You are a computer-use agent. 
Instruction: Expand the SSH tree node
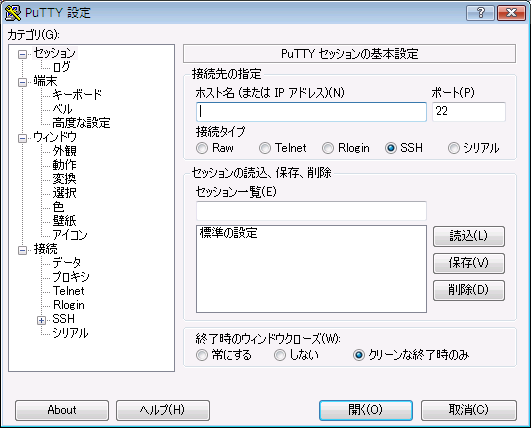coord(41,320)
